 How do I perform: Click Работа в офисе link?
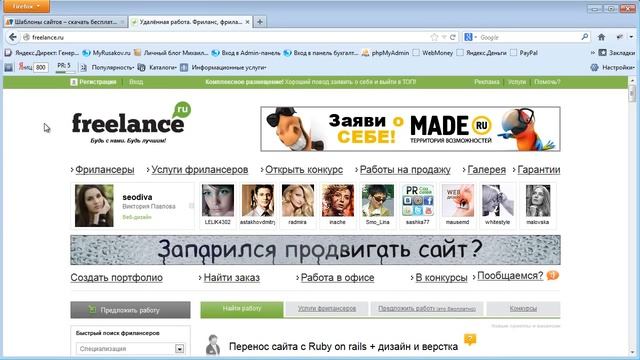[338, 278]
